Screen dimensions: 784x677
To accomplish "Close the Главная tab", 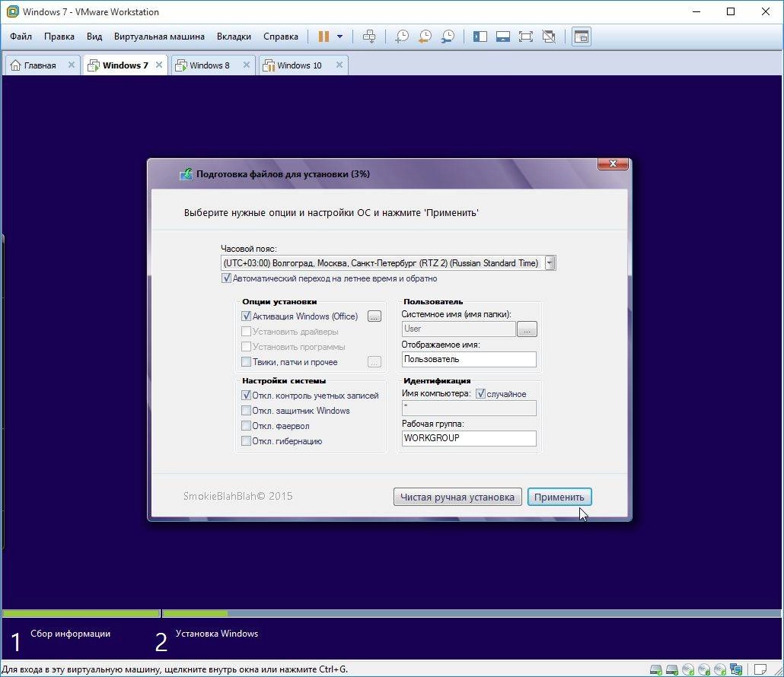I will point(72,65).
